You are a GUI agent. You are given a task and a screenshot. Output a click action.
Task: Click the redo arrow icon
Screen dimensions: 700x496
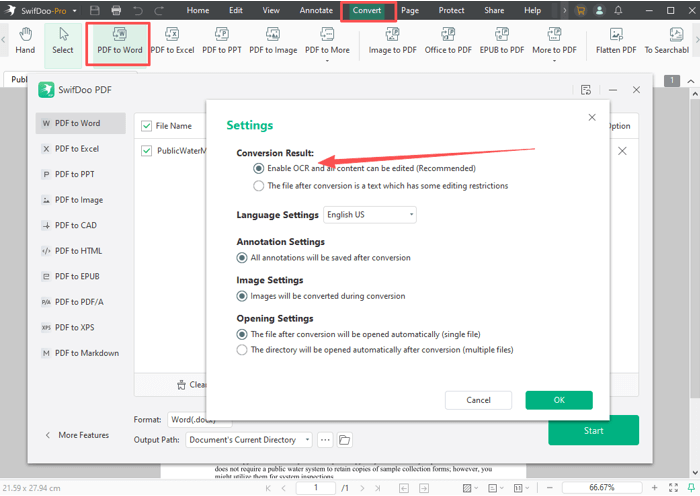[159, 10]
